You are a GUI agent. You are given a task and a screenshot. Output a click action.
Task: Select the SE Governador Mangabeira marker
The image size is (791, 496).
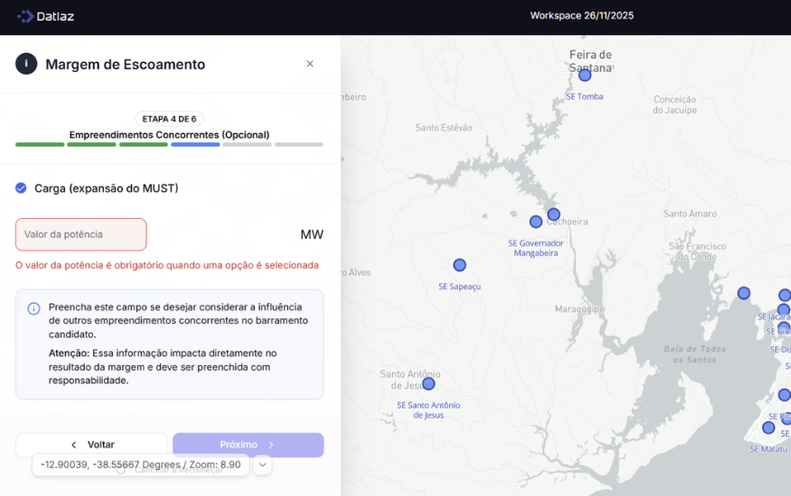point(536,222)
